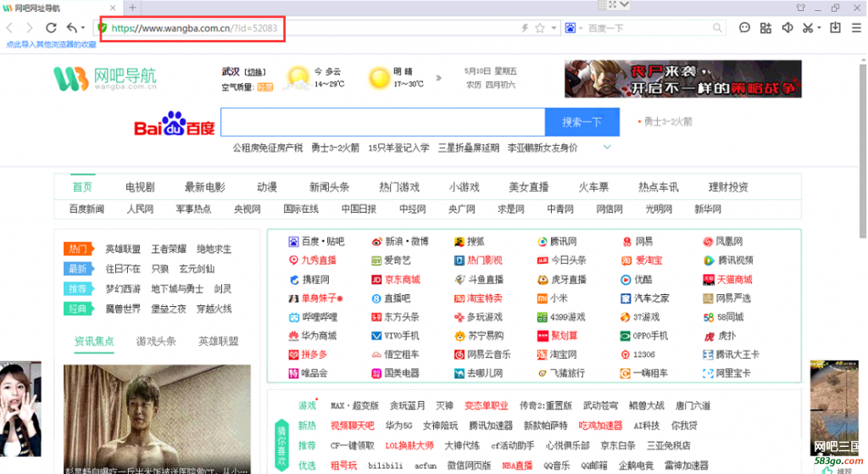This screenshot has width=868, height=474.
Task: Click the green security shield icon
Action: (103, 28)
